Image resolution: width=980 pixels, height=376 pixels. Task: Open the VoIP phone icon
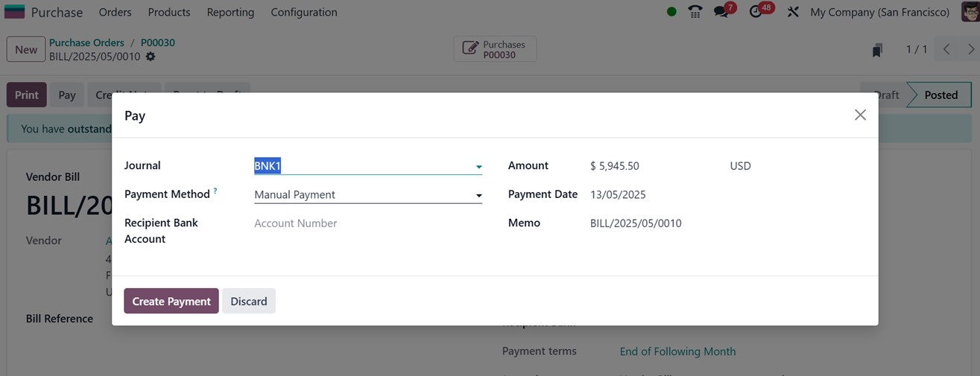(695, 12)
